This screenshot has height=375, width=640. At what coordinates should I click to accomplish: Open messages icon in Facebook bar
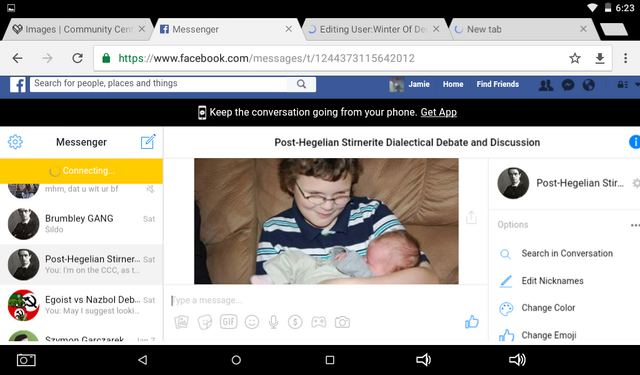pyautogui.click(x=568, y=85)
